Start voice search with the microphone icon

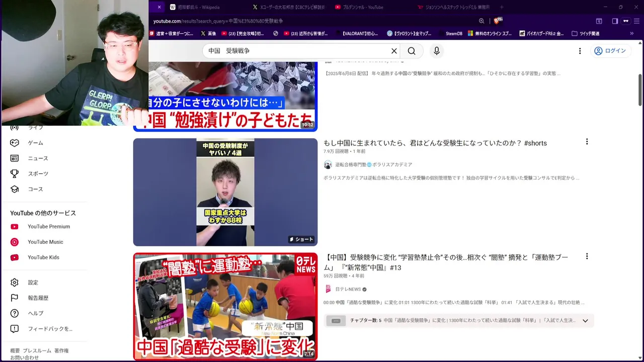tap(437, 51)
